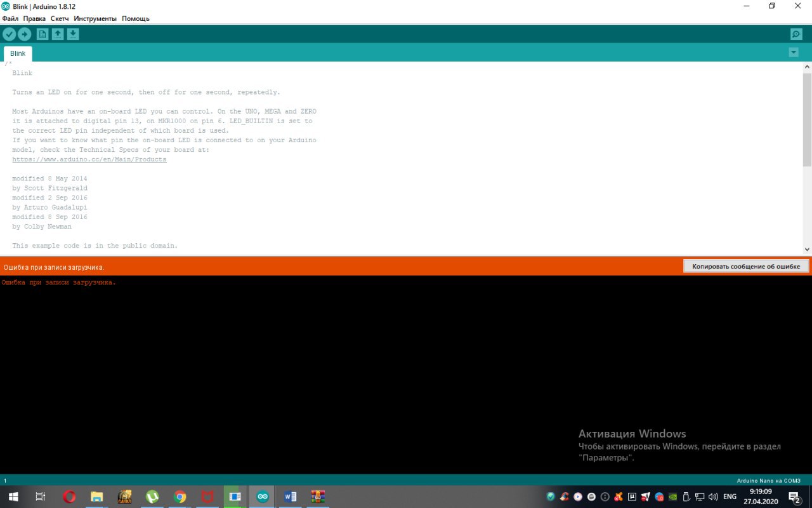Open the Помощь menu
812x508 pixels.
pyautogui.click(x=136, y=18)
